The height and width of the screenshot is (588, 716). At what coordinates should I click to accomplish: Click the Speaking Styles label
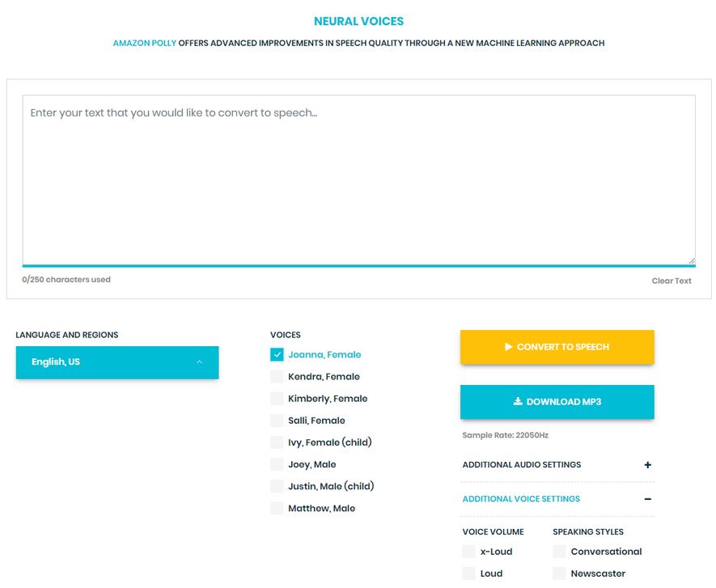[x=588, y=532]
